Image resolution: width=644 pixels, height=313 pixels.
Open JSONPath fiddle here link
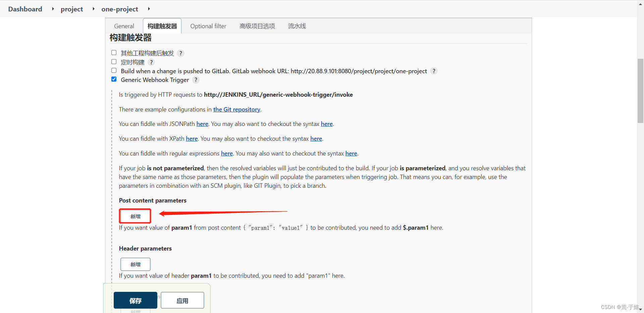202,124
